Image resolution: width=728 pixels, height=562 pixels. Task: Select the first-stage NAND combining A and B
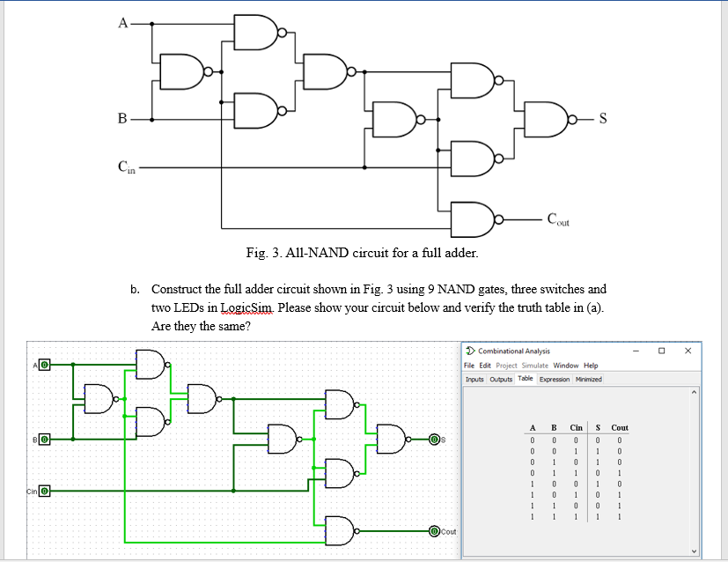(x=97, y=400)
